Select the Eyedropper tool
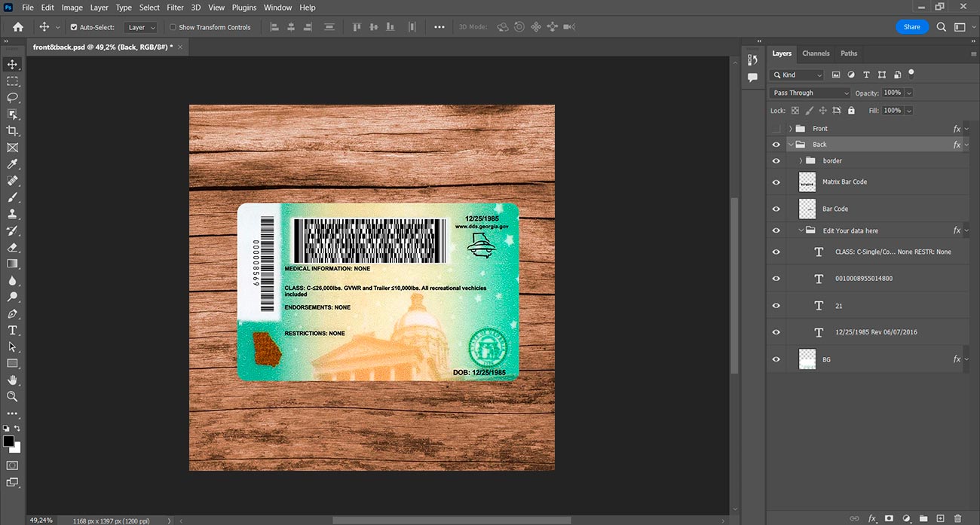 pyautogui.click(x=12, y=164)
